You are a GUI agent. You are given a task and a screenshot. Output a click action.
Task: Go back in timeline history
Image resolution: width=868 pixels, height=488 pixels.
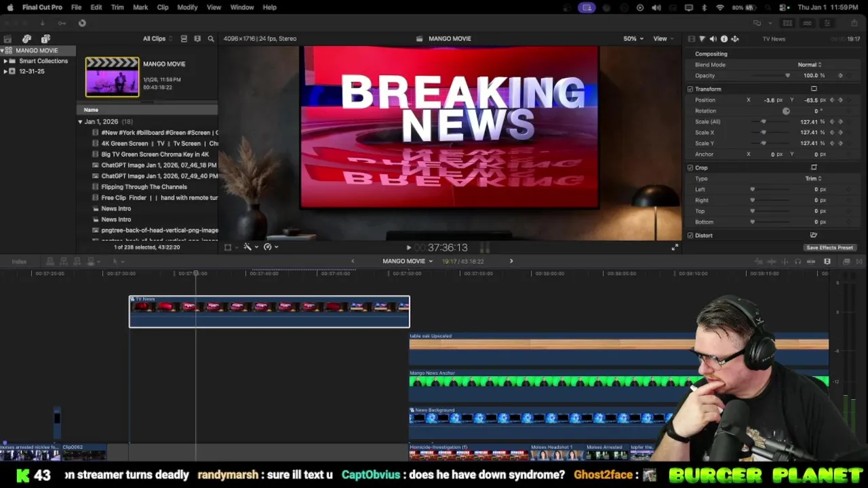(352, 261)
